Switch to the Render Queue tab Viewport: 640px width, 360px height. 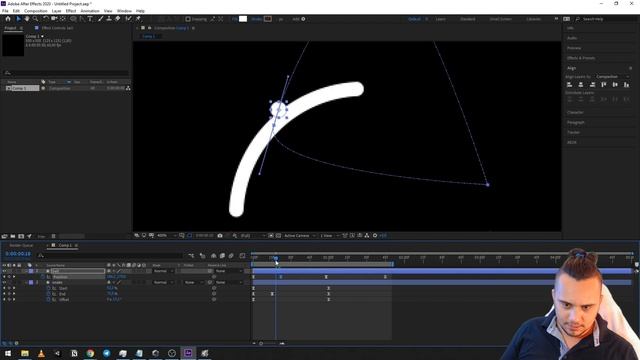21,245
